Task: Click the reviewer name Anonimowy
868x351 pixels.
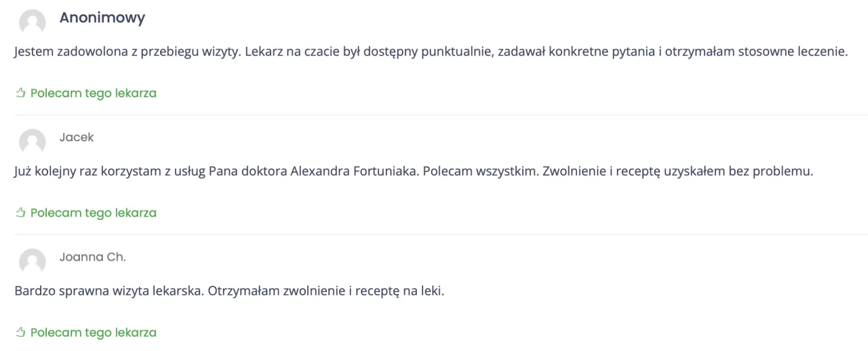Action: [x=102, y=18]
